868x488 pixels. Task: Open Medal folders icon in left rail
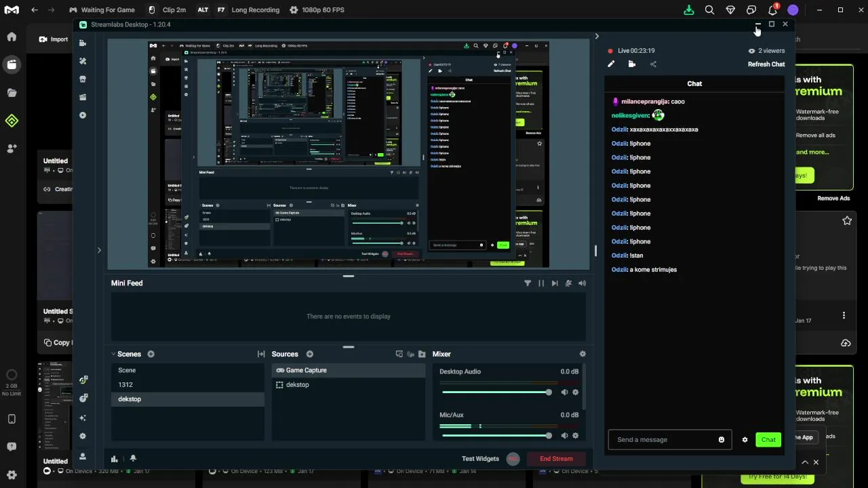12,93
